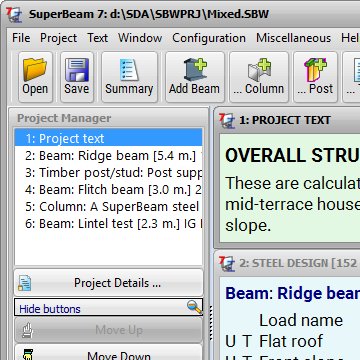Select '4: Beam: Flitch beam [3.0 m.]' item
Screen dimensions: 360x360
[x=108, y=190]
